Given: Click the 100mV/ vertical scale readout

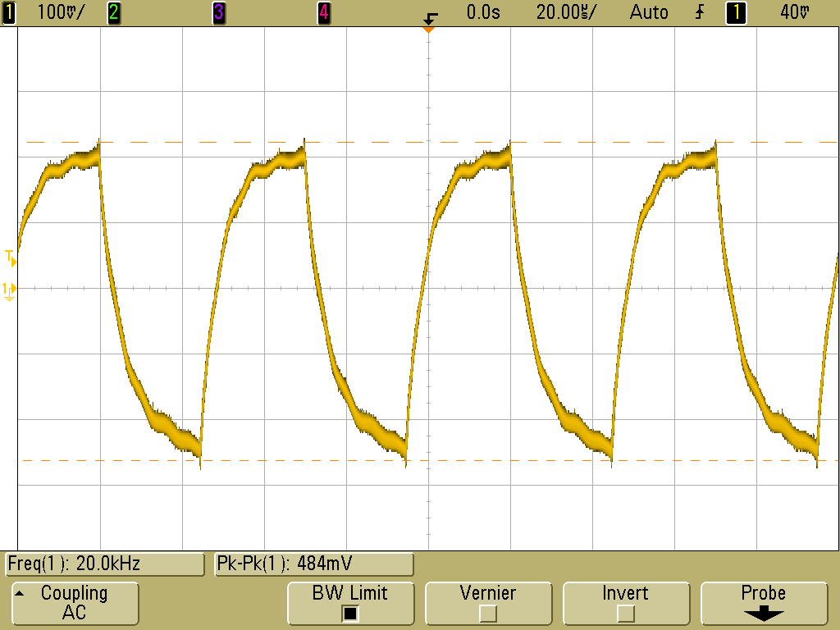Looking at the screenshot, I should point(60,12).
